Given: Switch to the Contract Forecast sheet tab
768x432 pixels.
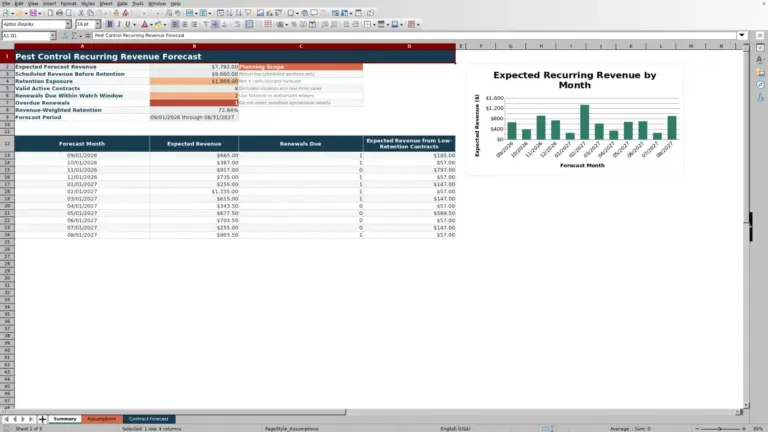Looking at the screenshot, I should [x=148, y=419].
